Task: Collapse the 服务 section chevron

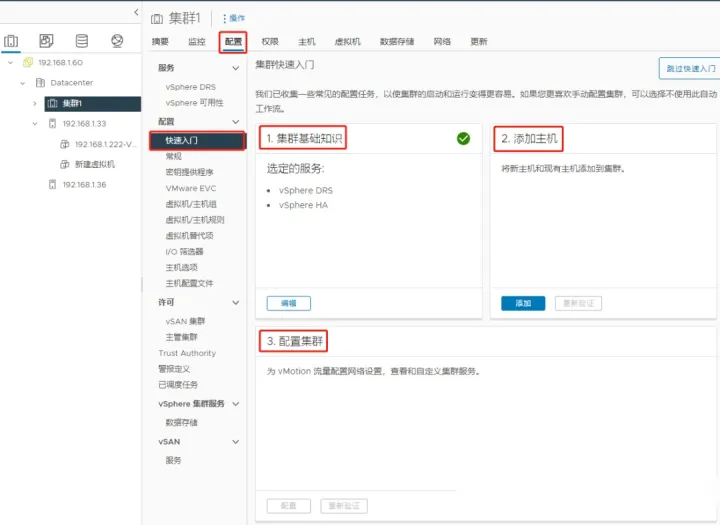Action: pos(236,68)
